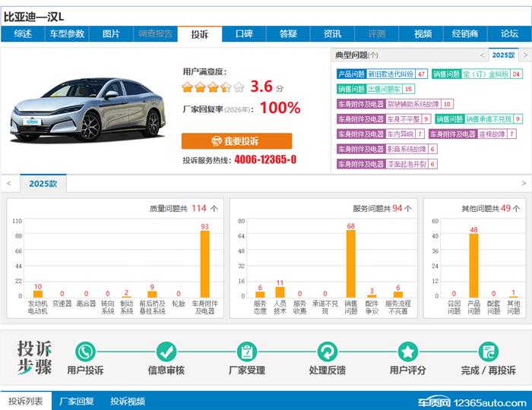Select the 车型参数 navigation tab
532x410 pixels.
(x=67, y=34)
